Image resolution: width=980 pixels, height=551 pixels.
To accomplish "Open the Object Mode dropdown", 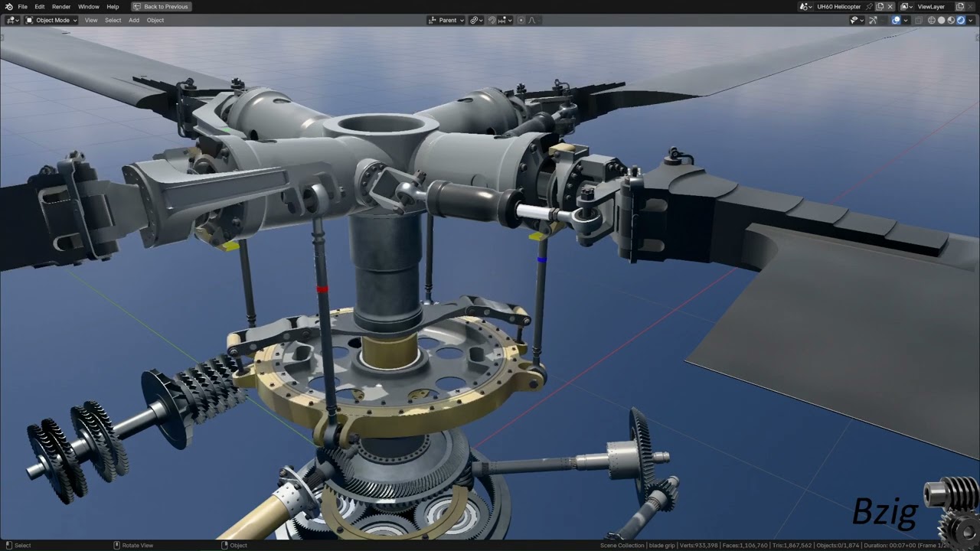I will 51,20.
